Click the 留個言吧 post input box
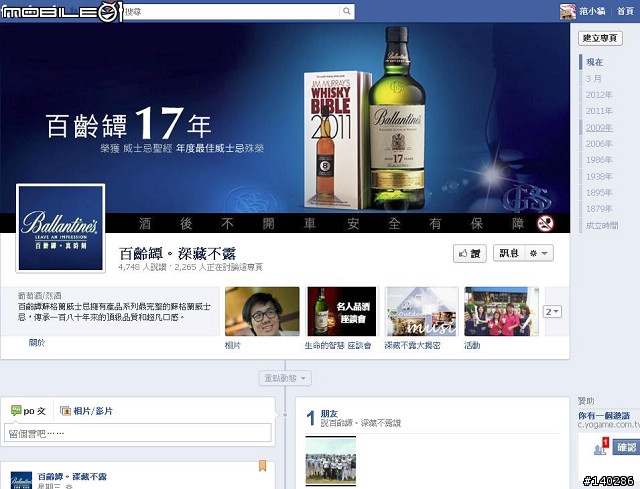Image resolution: width=640 pixels, height=489 pixels. pos(138,433)
